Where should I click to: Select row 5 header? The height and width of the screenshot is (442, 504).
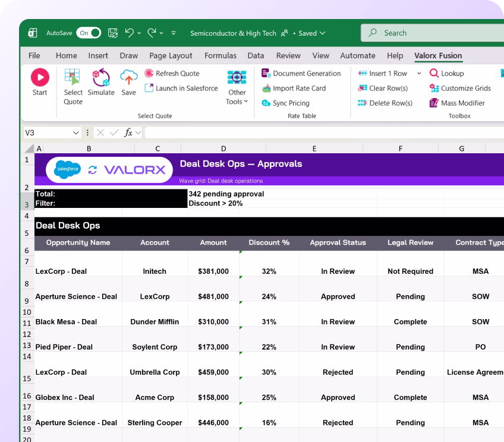(x=27, y=229)
